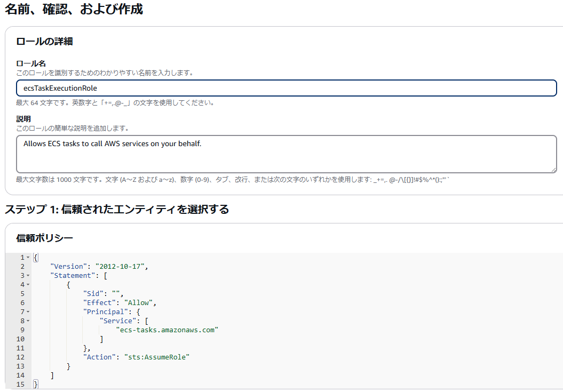The width and height of the screenshot is (563, 392).
Task: Click the 最大 64 文字 hint text
Action: (116, 102)
